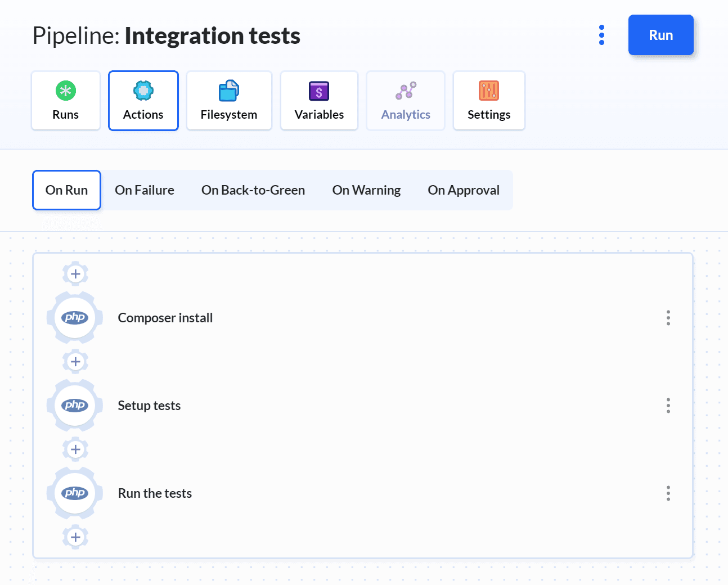This screenshot has height=585, width=728.
Task: Switch to the On Failure tab
Action: [145, 190]
